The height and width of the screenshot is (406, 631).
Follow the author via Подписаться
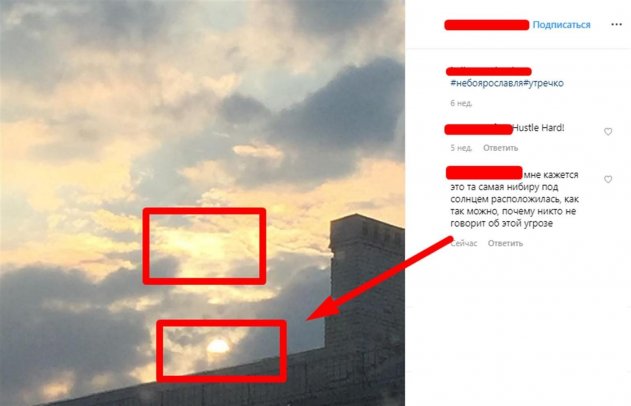coord(561,25)
